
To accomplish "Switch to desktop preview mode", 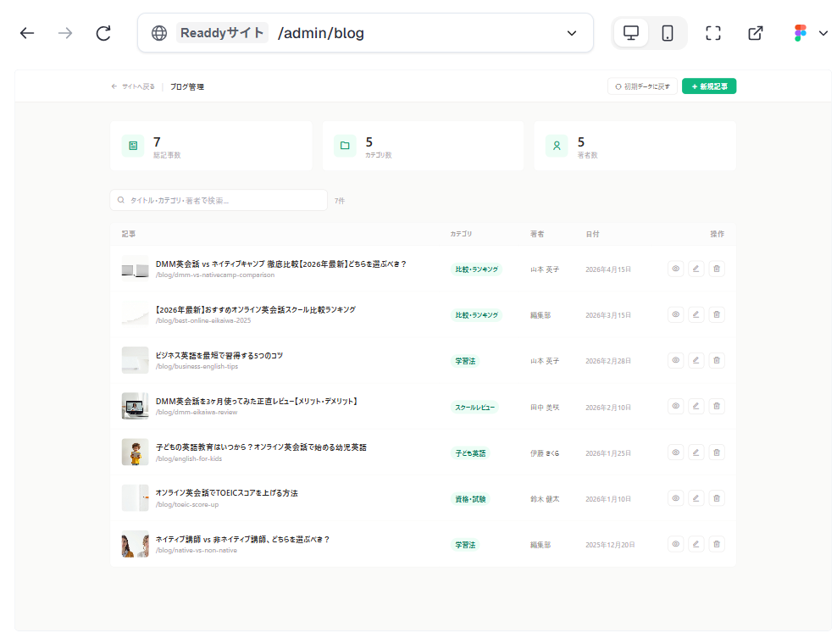I will (631, 33).
